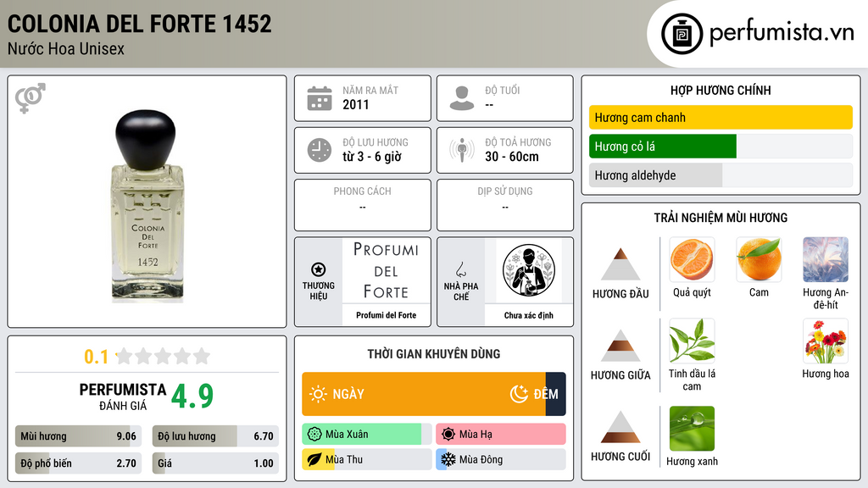Click the Mùi hương 9.06 score bar
Screen dimensions: 868x488
coord(79,436)
